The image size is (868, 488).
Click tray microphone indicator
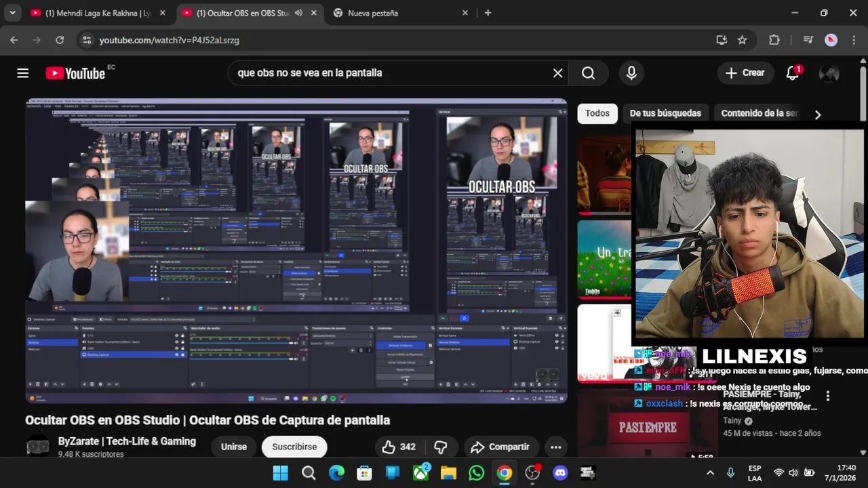(x=730, y=472)
